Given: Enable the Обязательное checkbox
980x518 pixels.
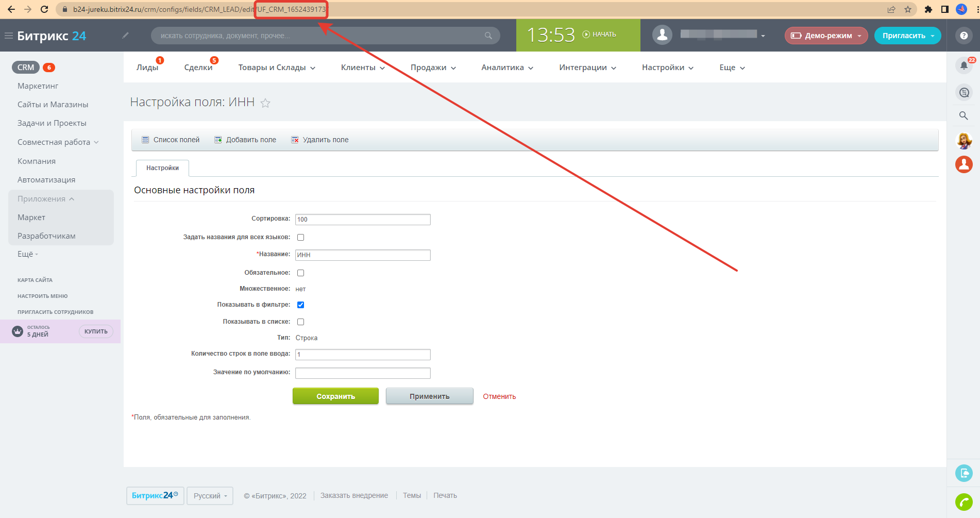Looking at the screenshot, I should [301, 273].
